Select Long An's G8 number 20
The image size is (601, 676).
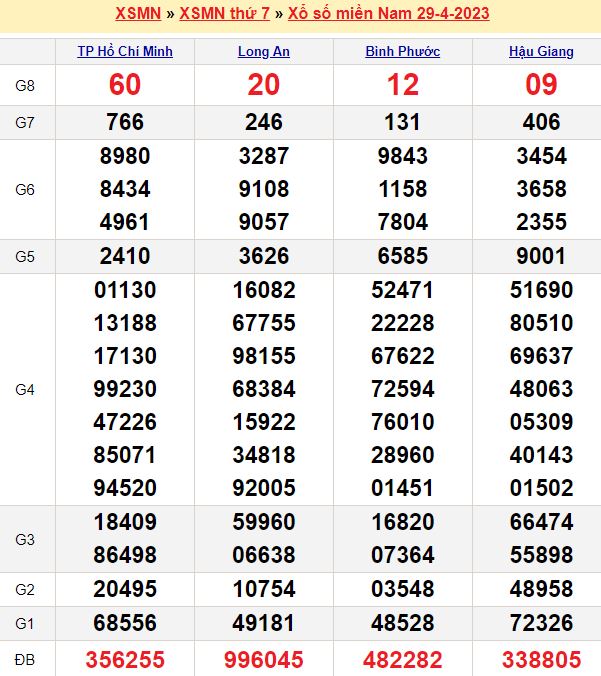click(x=264, y=85)
